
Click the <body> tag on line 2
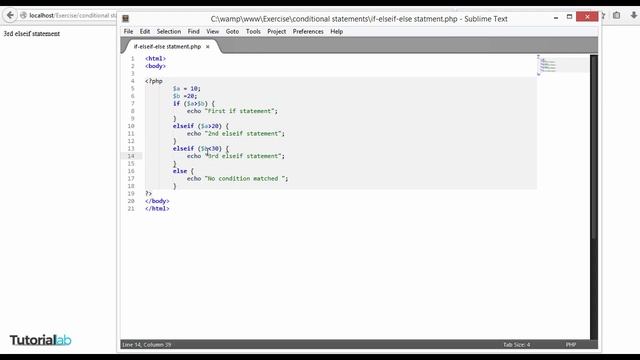pyautogui.click(x=156, y=66)
